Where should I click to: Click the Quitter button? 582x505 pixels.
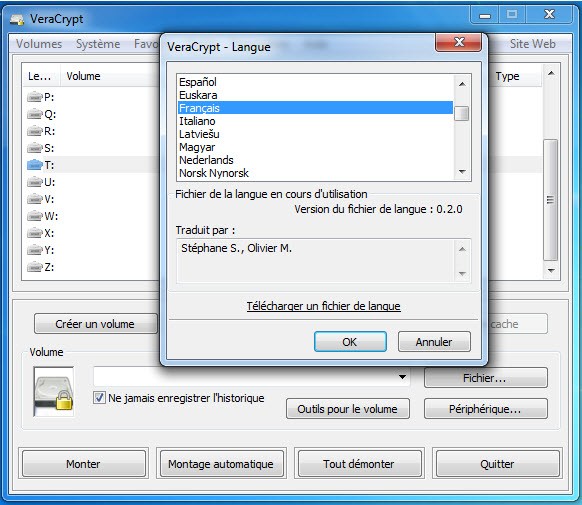pyautogui.click(x=497, y=464)
